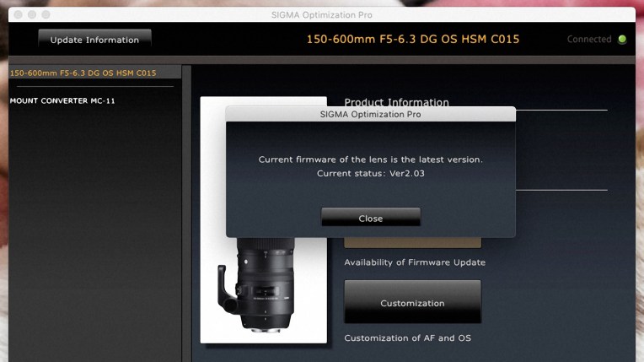The height and width of the screenshot is (362, 644).
Task: Click the green Connected status indicator
Action: click(622, 39)
